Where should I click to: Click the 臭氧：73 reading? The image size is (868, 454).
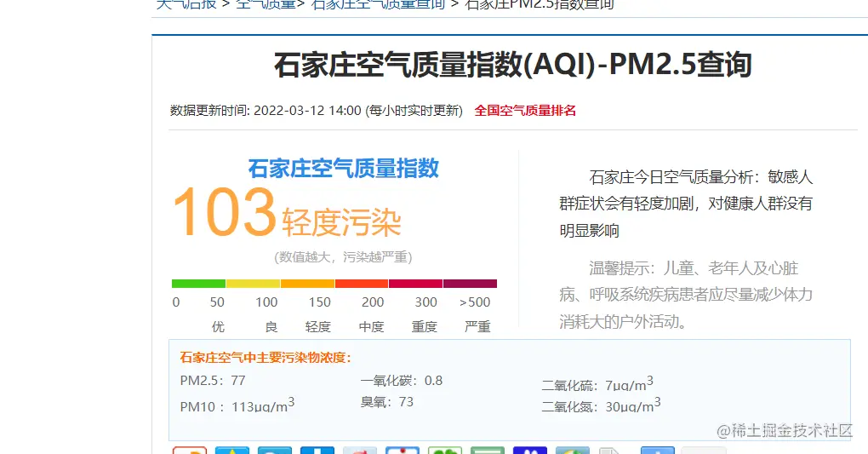point(387,402)
